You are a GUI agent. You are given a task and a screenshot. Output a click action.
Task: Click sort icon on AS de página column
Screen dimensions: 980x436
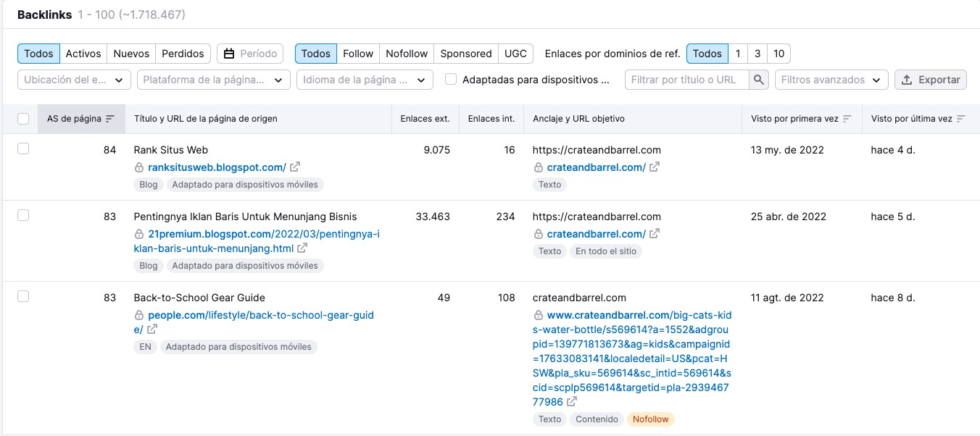click(110, 119)
